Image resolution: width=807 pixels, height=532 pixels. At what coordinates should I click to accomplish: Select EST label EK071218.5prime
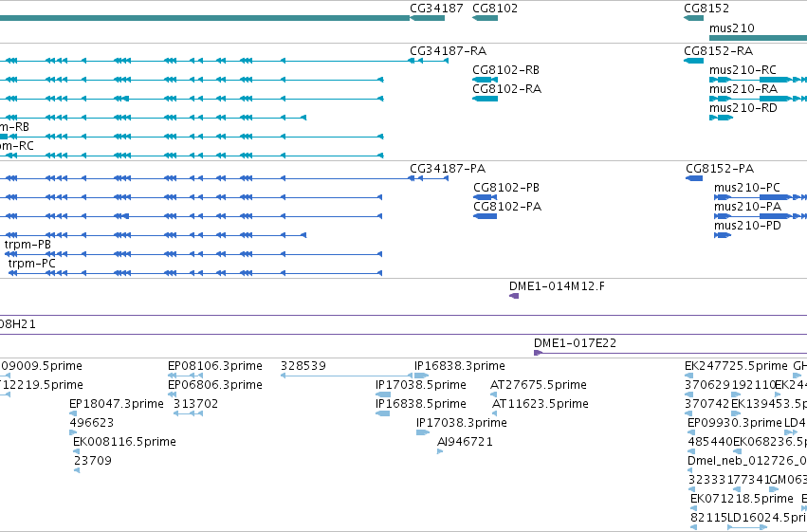pyautogui.click(x=742, y=499)
